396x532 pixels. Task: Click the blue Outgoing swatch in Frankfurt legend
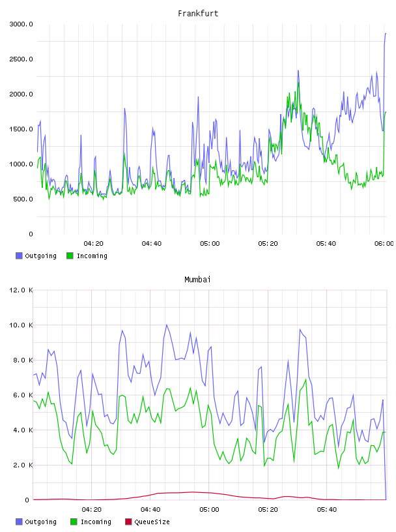19,256
